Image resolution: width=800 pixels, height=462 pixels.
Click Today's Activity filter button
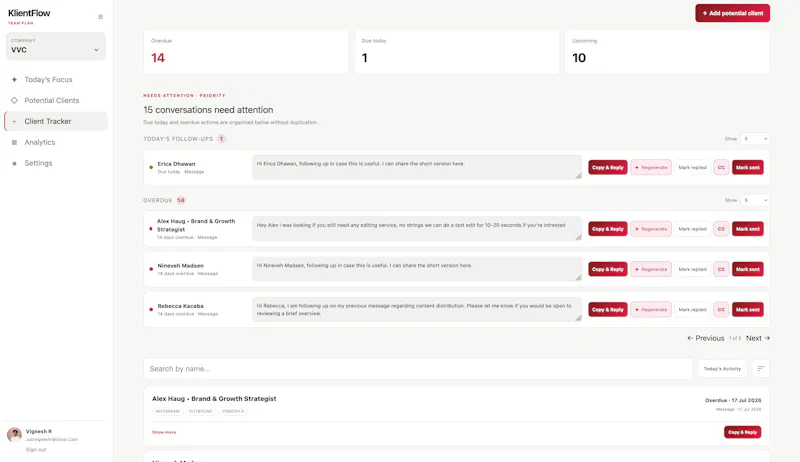click(722, 369)
